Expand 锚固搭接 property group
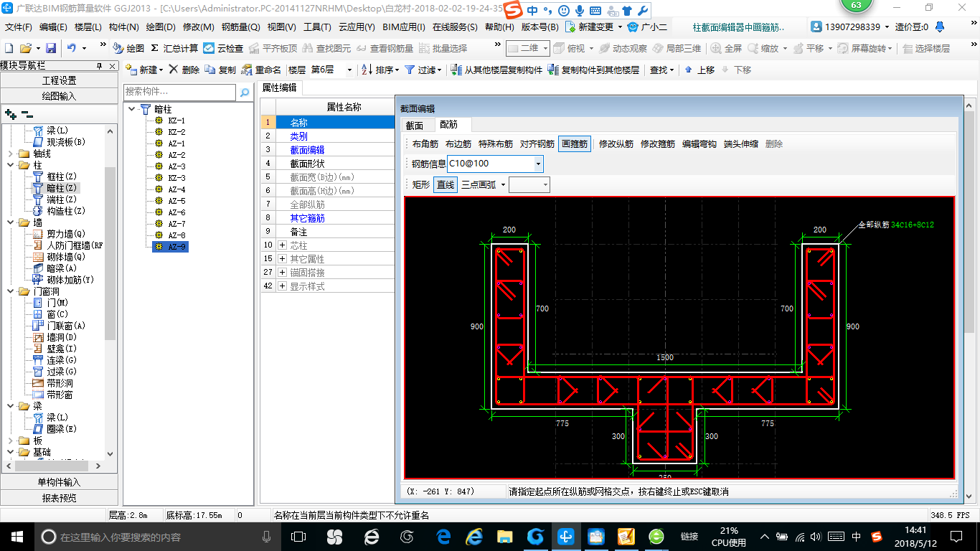Screen dimensions: 980x551 282,273
